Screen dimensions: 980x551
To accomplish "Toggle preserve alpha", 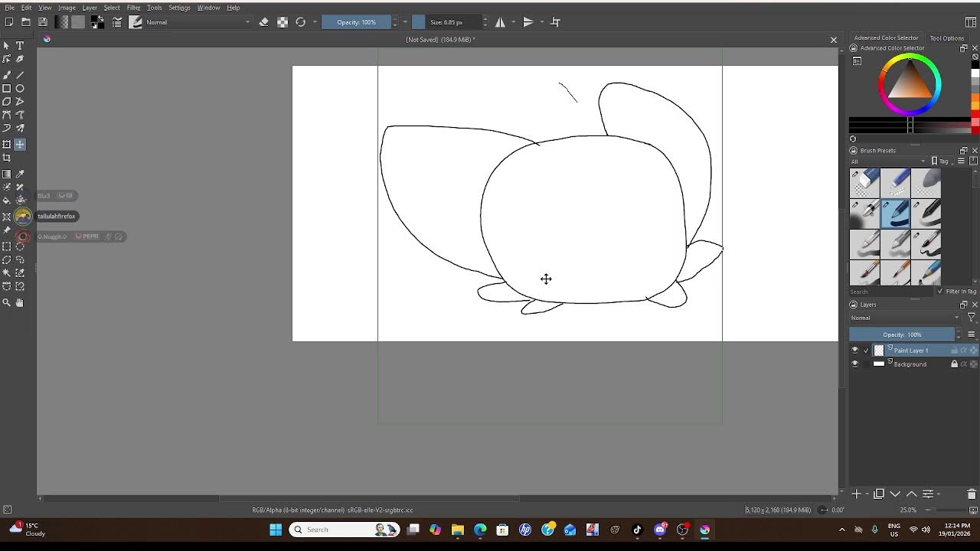I will pyautogui.click(x=283, y=22).
